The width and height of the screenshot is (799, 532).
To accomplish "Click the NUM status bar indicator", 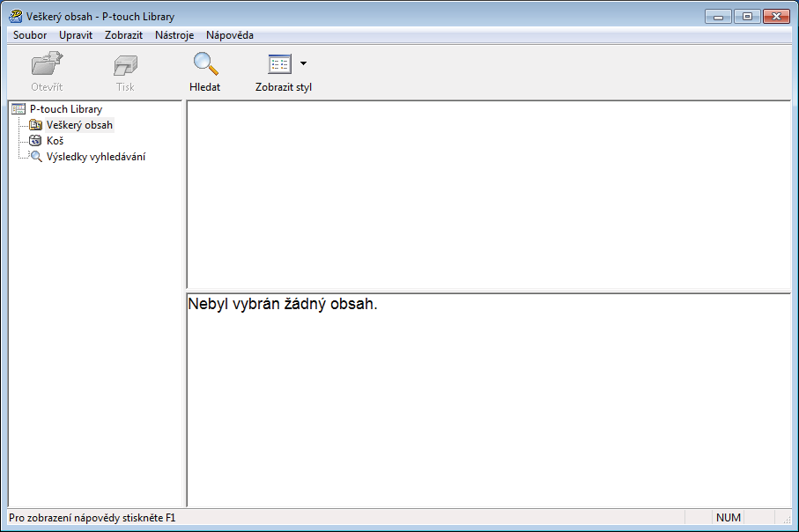I will (x=729, y=518).
